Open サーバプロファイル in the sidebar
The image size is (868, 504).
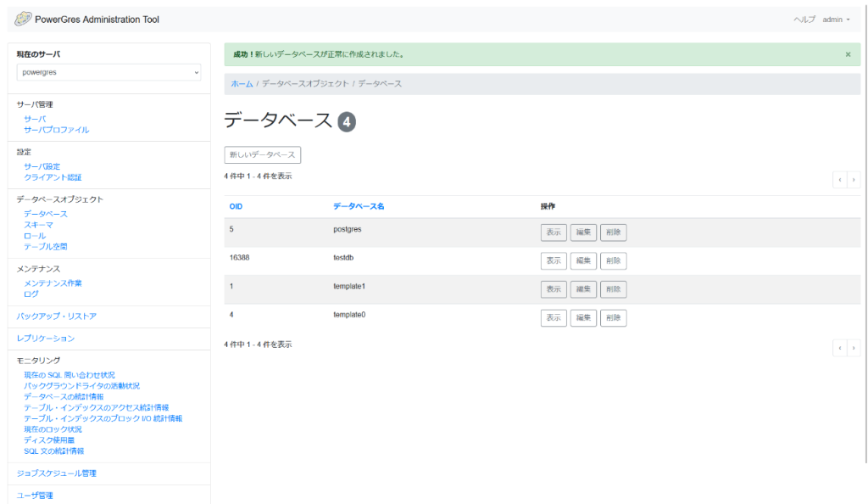pos(57,130)
